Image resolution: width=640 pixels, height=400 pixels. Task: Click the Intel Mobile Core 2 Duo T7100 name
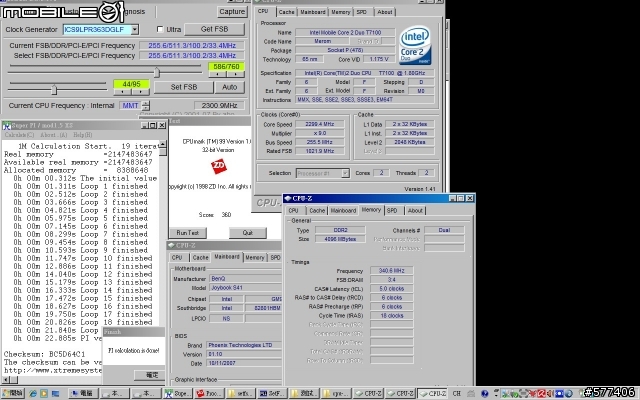(345, 32)
